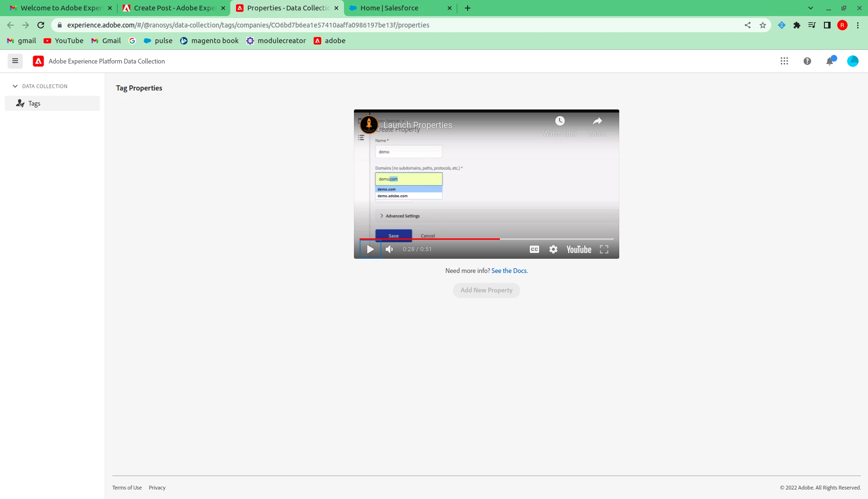Click the Adobe logo in the app header
The width and height of the screenshot is (868, 499).
[38, 61]
